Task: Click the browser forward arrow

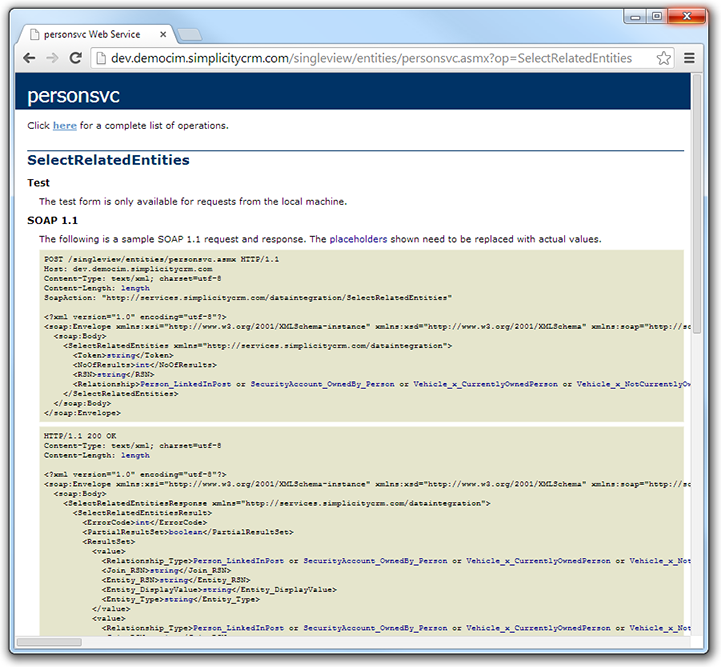Action: pos(52,58)
